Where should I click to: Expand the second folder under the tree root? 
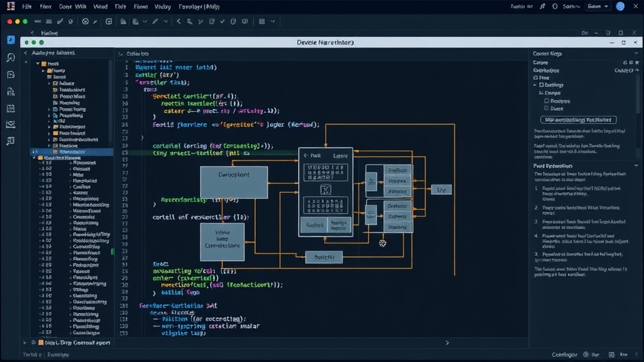point(43,70)
